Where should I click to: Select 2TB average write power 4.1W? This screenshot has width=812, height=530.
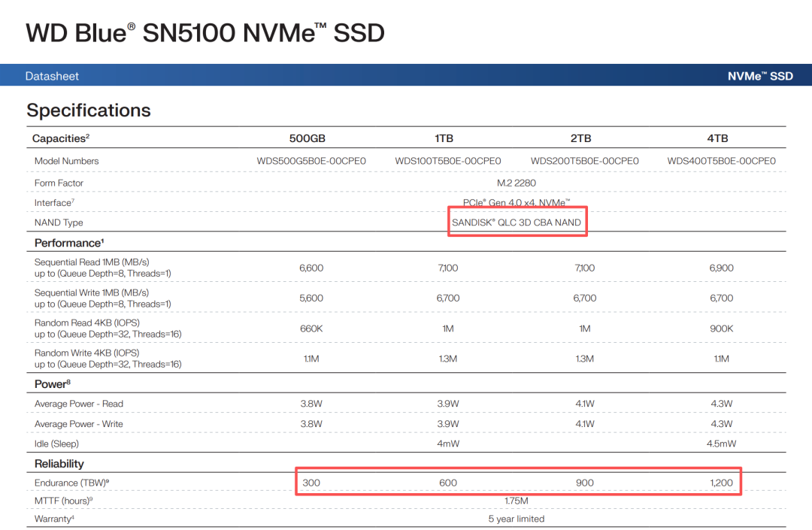coord(585,424)
